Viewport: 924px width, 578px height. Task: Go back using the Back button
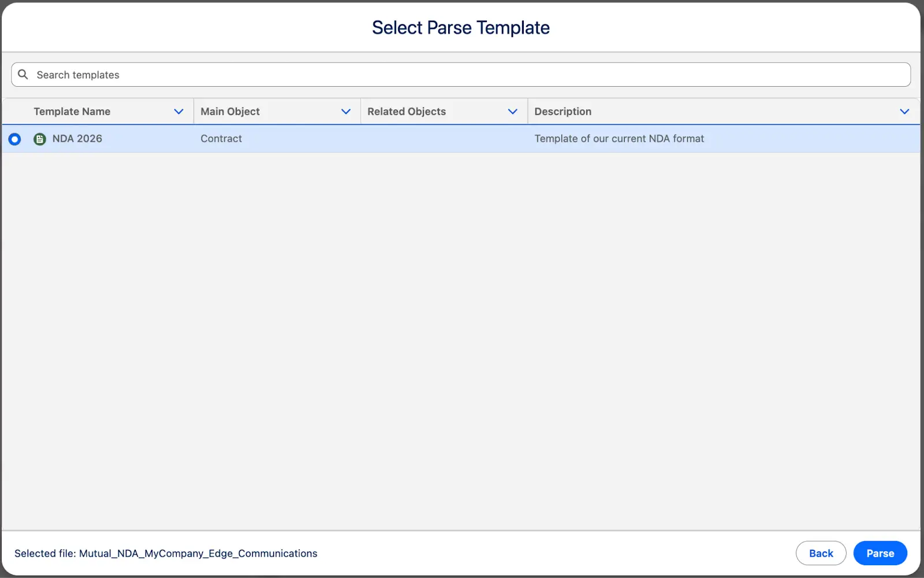[821, 553]
